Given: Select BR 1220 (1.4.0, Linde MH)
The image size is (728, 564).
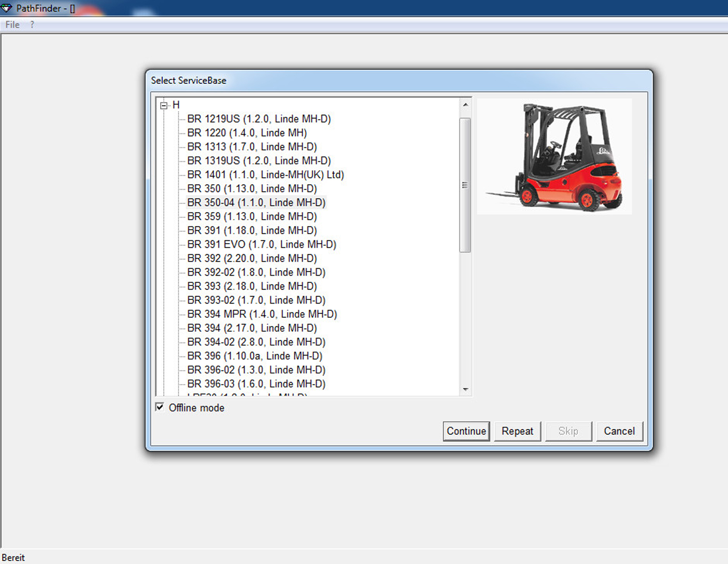Looking at the screenshot, I should [247, 133].
